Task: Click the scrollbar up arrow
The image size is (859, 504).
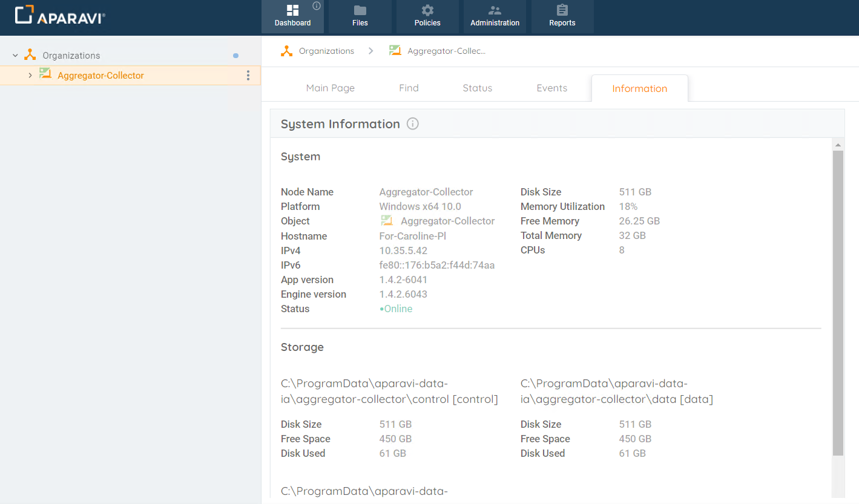Action: pyautogui.click(x=838, y=144)
